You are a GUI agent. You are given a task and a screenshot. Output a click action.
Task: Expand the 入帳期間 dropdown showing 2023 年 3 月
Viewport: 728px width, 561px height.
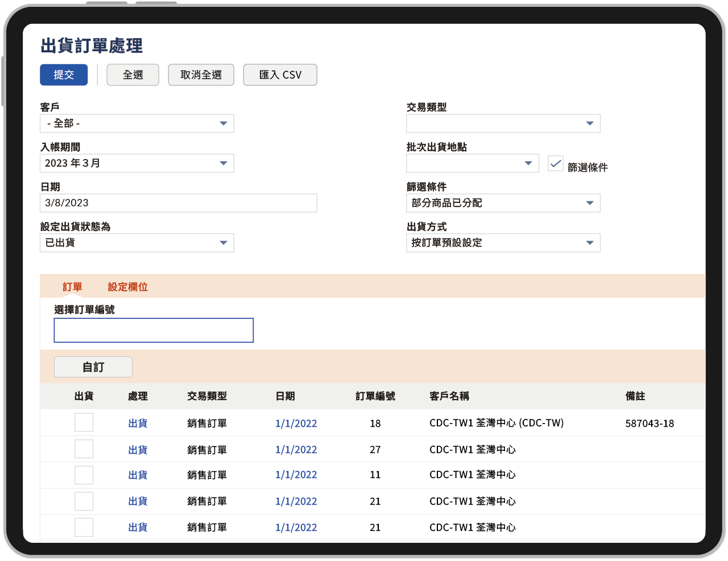225,163
